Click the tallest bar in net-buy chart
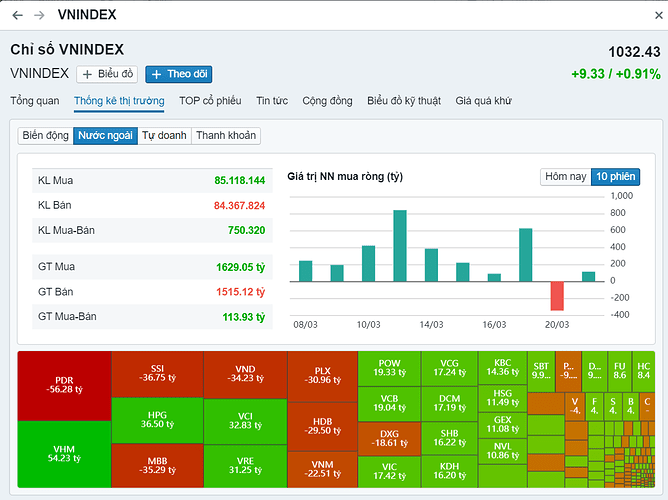 click(x=399, y=246)
